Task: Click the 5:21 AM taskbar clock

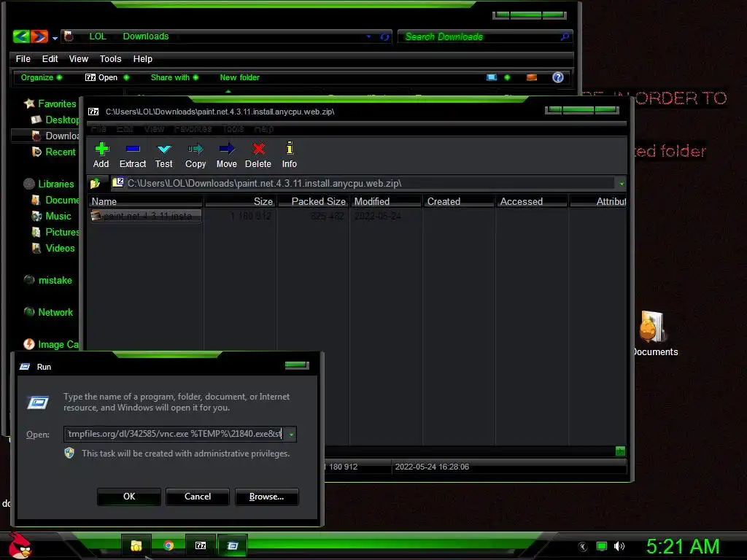Action: pos(682,546)
